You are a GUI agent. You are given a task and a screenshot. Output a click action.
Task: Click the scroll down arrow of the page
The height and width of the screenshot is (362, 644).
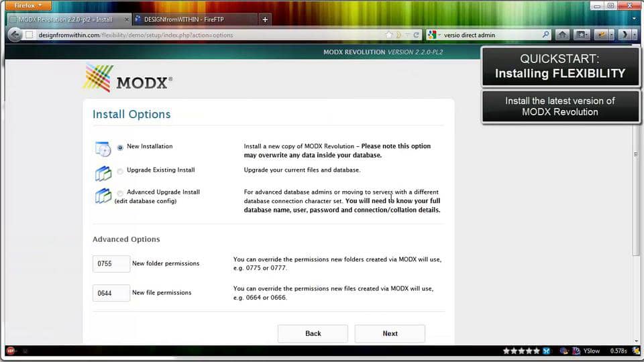coord(636,341)
